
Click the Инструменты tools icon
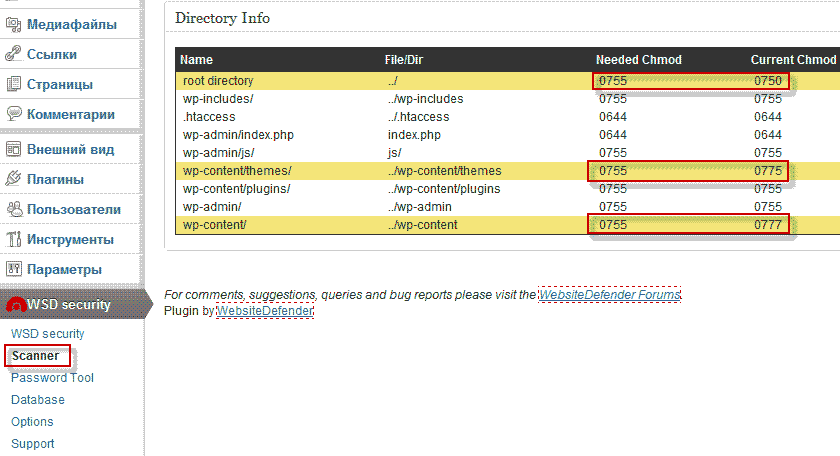pos(14,239)
